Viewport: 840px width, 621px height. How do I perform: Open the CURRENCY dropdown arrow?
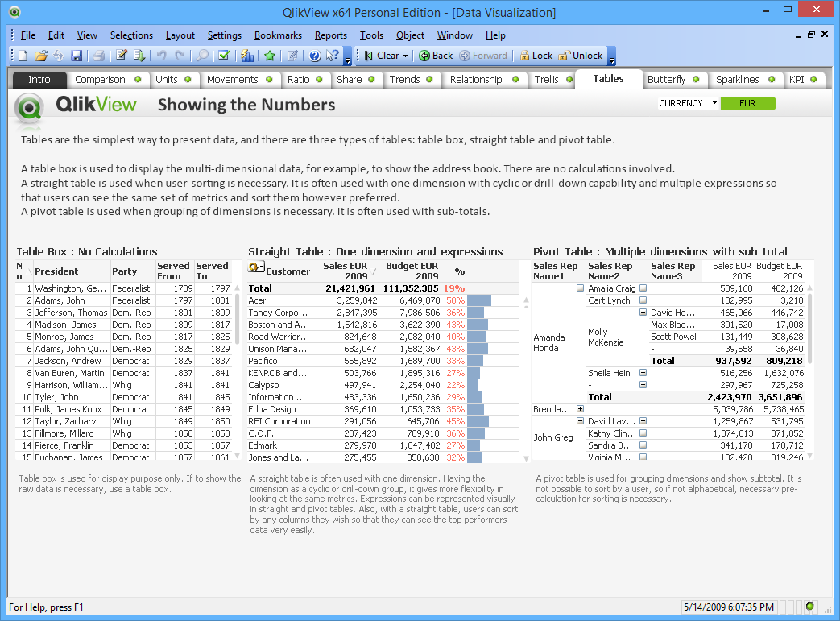pos(714,103)
